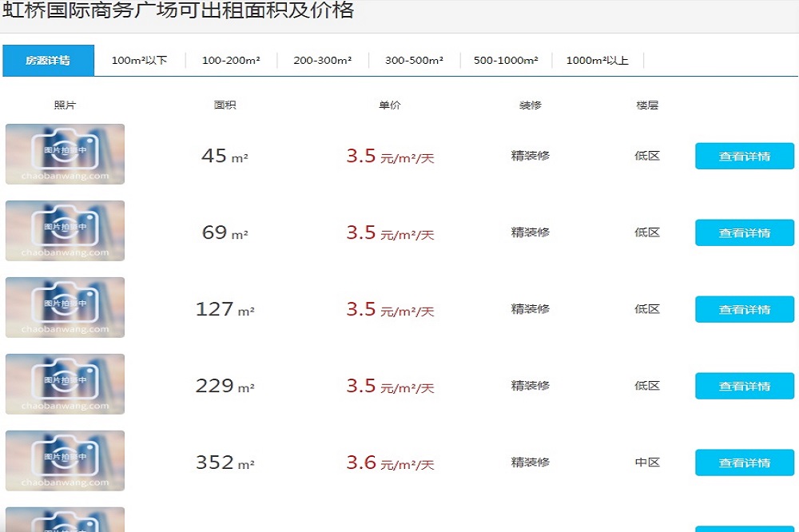Filter listings by 100m²以下
Image resolution: width=799 pixels, height=532 pixels.
tap(140, 60)
